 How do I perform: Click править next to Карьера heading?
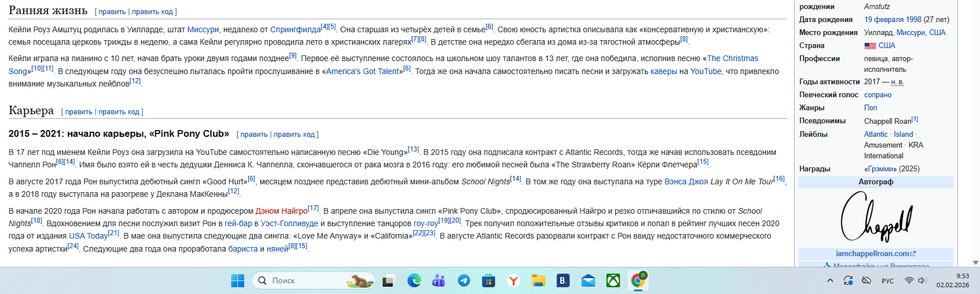click(x=79, y=111)
